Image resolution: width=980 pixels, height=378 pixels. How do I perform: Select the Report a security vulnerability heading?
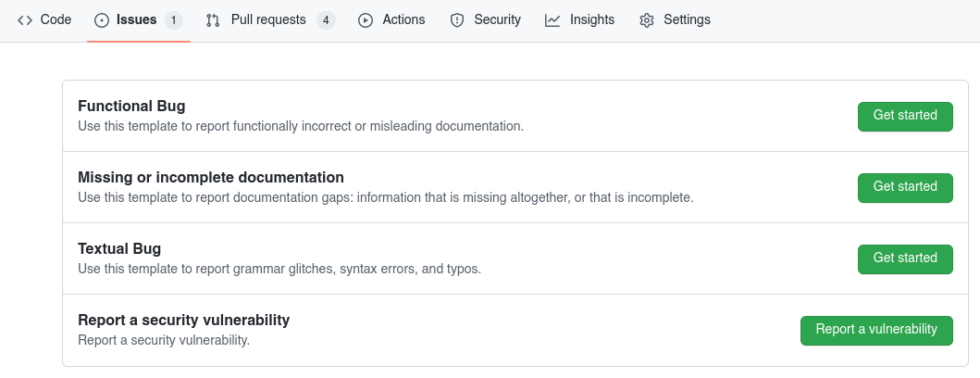click(183, 320)
